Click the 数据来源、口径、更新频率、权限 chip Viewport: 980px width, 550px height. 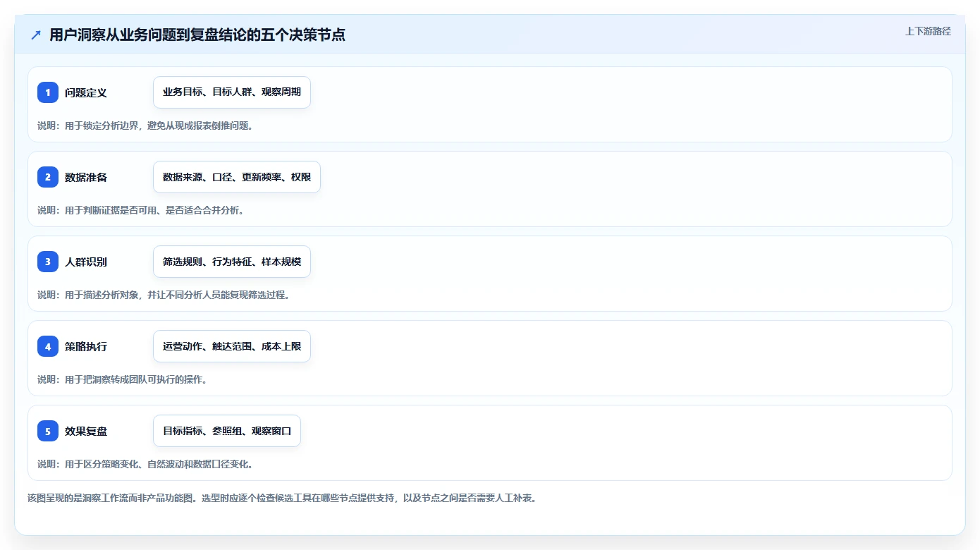pyautogui.click(x=237, y=177)
